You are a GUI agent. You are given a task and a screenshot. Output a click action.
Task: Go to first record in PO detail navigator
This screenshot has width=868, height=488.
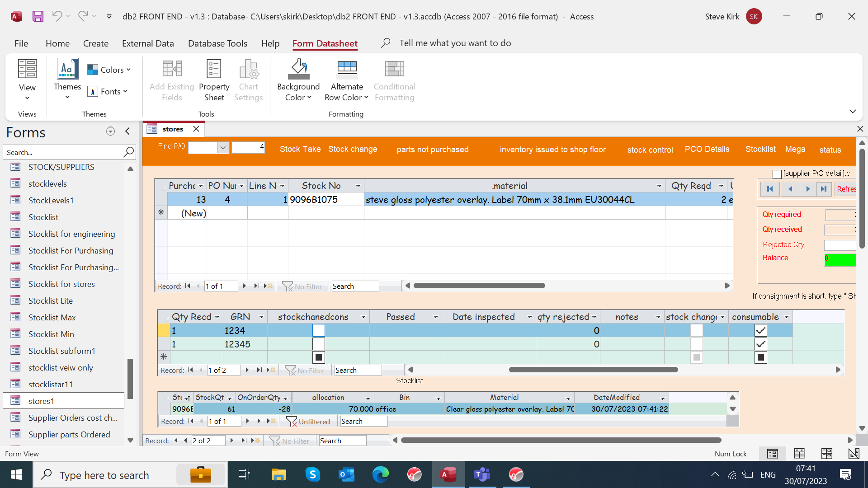[x=770, y=189]
